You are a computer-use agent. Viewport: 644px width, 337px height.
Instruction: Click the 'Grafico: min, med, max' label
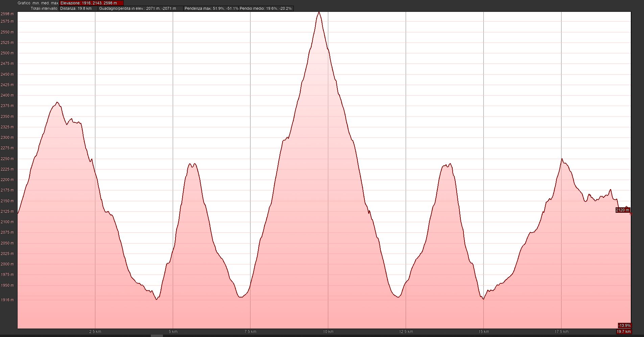(38, 3)
